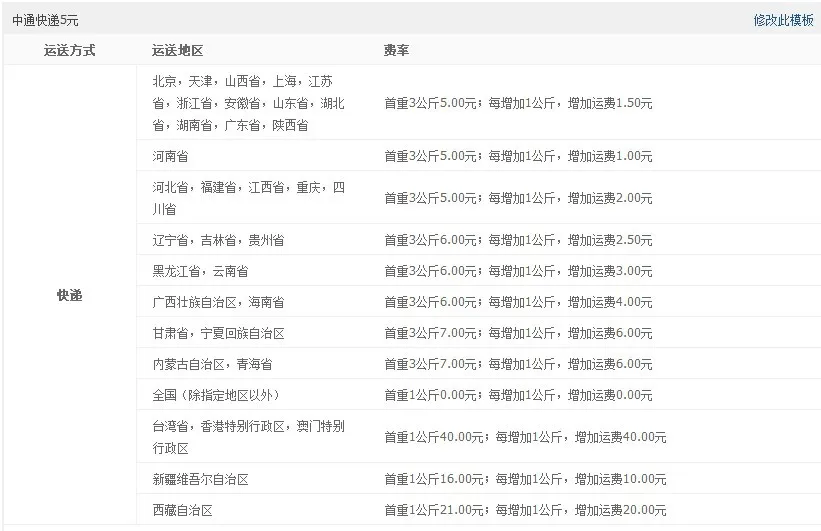Click the rate 首重1公斤16.00元
821x531 pixels.
click(x=525, y=479)
